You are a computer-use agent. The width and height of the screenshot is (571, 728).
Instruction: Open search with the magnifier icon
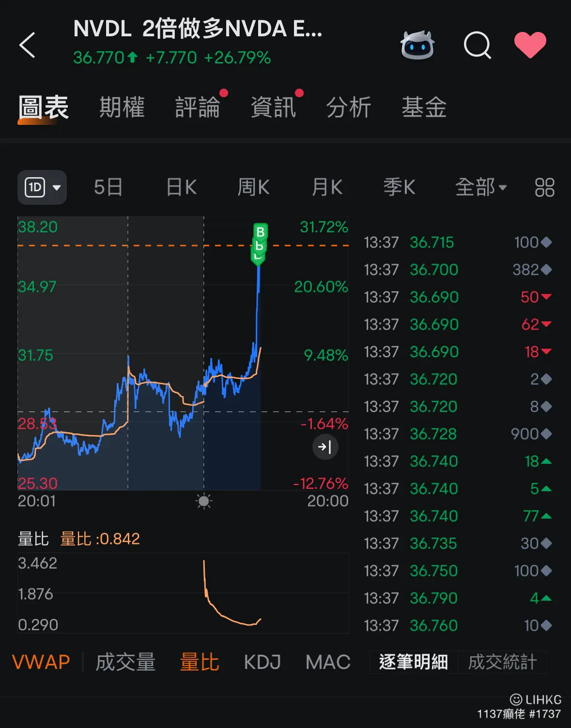pos(478,45)
